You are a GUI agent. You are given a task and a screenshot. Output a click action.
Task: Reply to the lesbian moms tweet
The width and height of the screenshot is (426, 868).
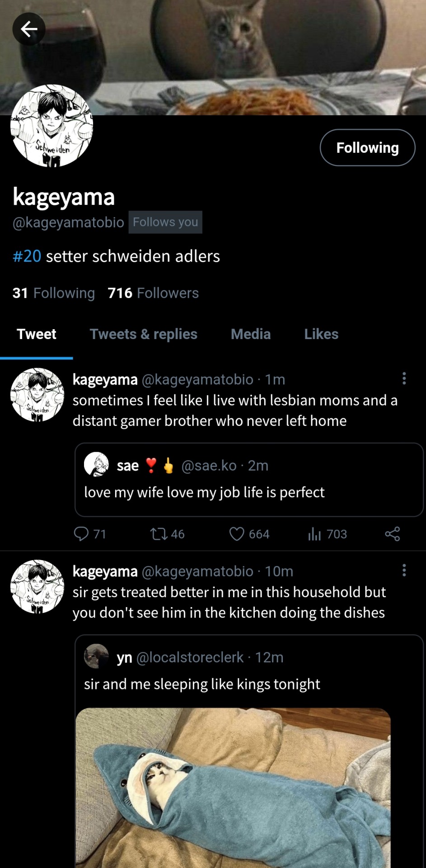[x=81, y=534]
